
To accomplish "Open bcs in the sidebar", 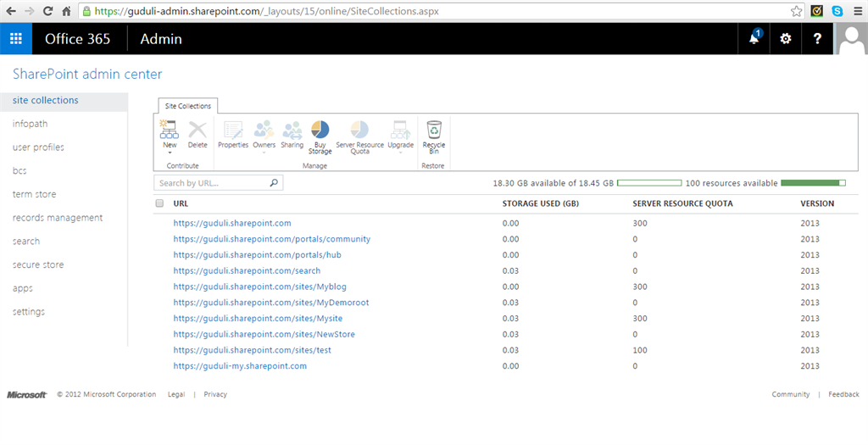I will 19,170.
